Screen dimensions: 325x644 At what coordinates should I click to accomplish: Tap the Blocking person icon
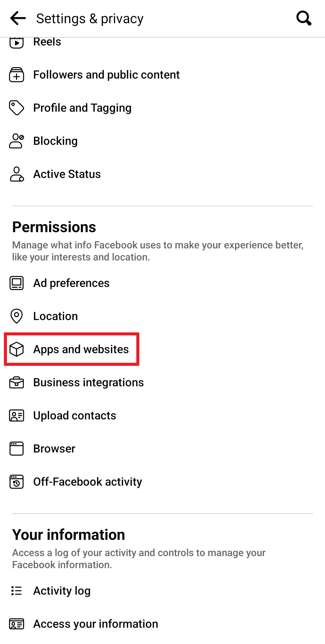pyautogui.click(x=17, y=141)
